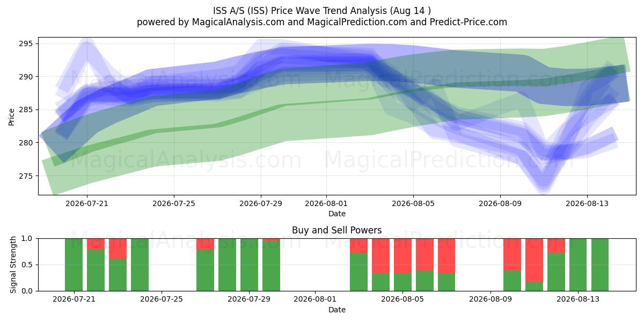Click the last green bar after 2026-08-13
Viewport: 644px width, 322px height.
[x=600, y=265]
